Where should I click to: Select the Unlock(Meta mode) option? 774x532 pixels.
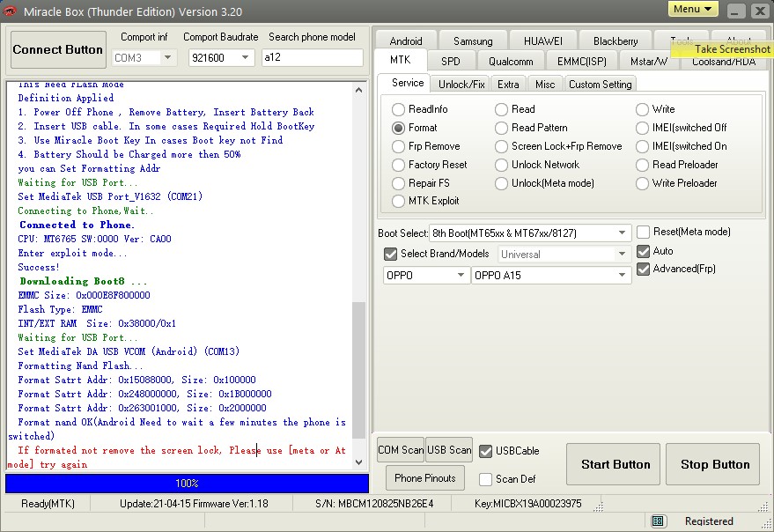pyautogui.click(x=544, y=183)
